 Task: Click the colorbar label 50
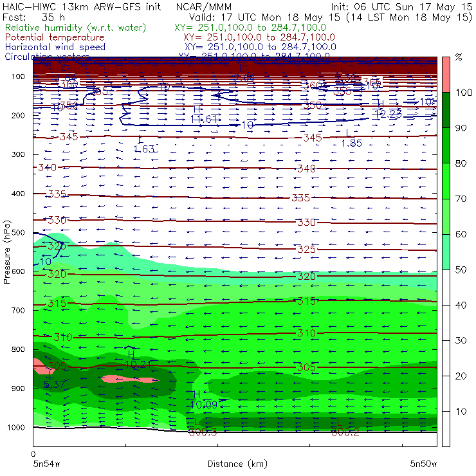(461, 270)
